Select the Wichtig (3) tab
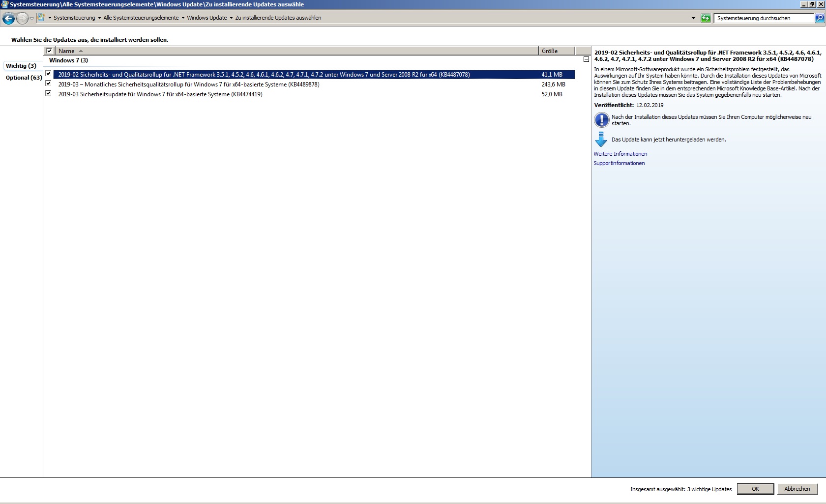This screenshot has width=826, height=504. (21, 66)
